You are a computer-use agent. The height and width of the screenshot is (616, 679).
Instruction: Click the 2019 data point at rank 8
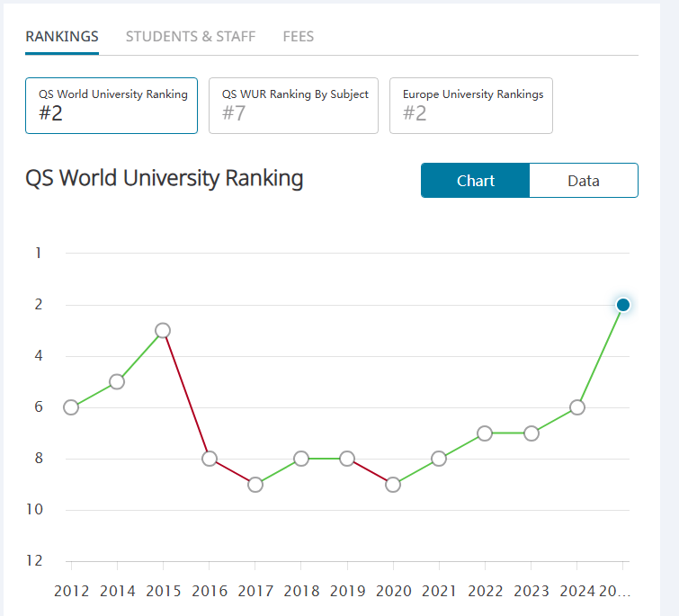pyautogui.click(x=347, y=459)
